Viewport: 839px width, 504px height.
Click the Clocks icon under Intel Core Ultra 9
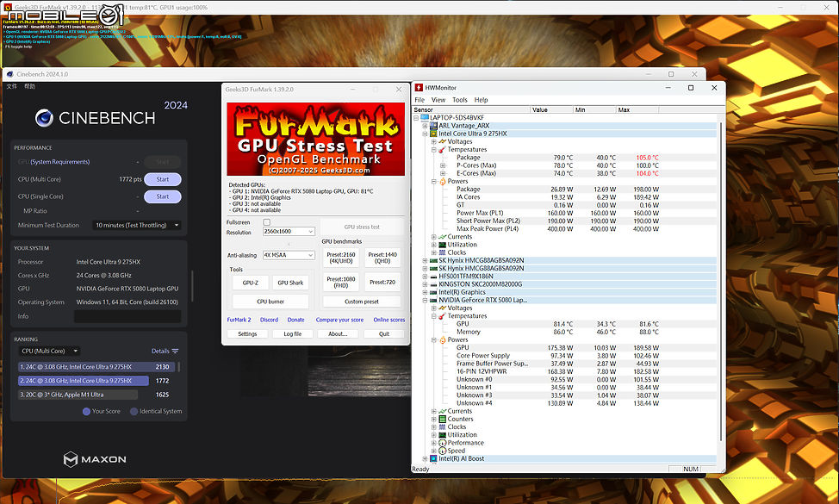pos(442,252)
